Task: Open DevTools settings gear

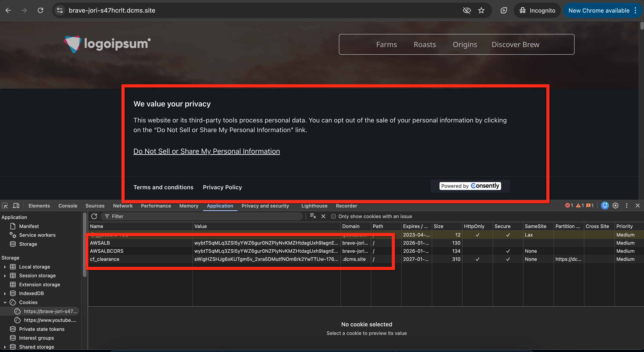Action: click(615, 205)
